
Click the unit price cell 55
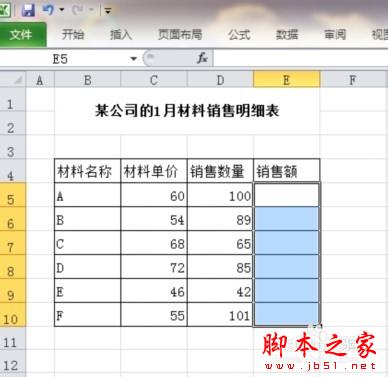(x=154, y=314)
